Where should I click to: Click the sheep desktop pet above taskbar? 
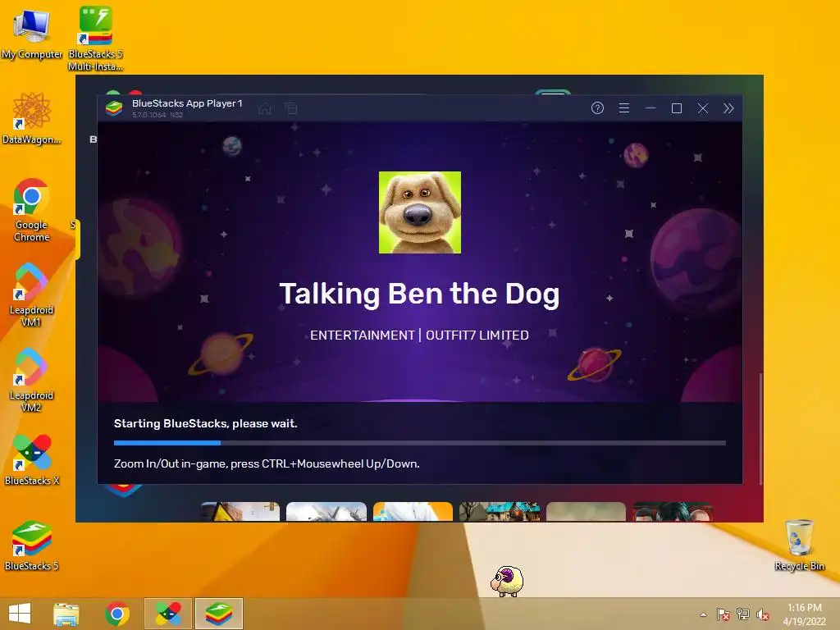click(x=507, y=581)
